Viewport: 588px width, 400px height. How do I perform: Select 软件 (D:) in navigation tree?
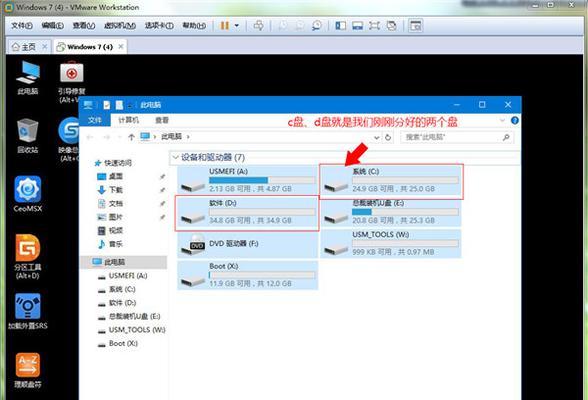coord(122,303)
